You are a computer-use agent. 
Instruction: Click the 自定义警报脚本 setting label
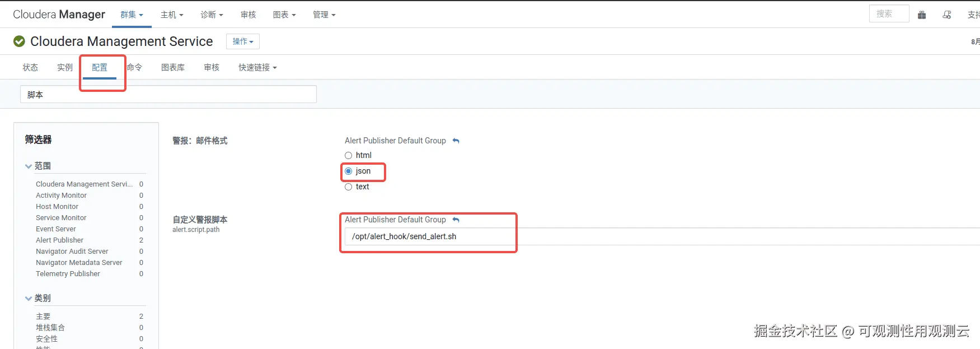click(x=200, y=220)
